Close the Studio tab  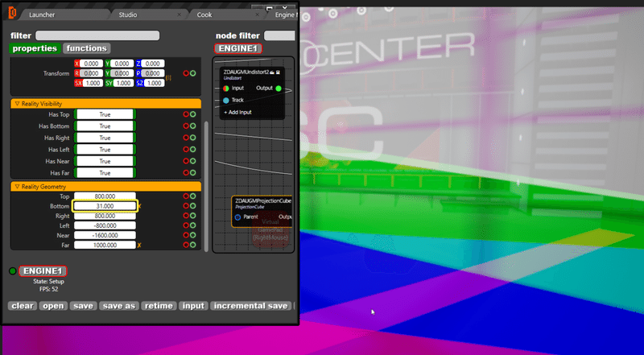179,14
